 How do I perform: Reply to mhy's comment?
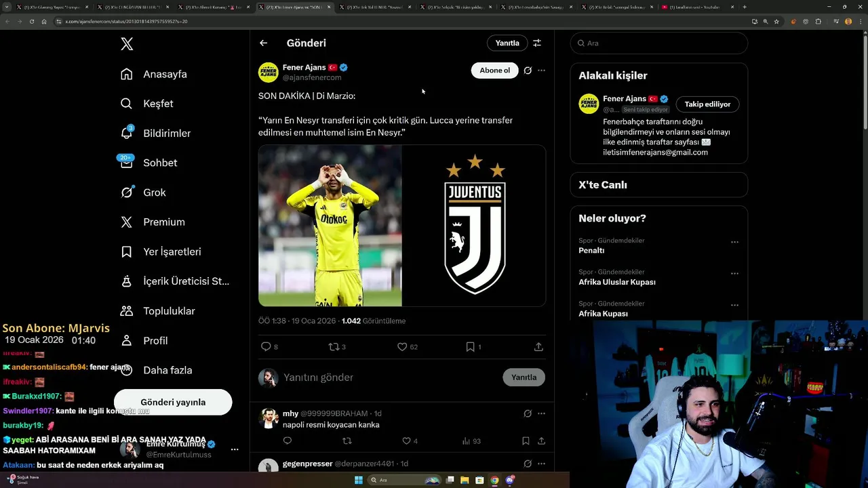point(287,441)
